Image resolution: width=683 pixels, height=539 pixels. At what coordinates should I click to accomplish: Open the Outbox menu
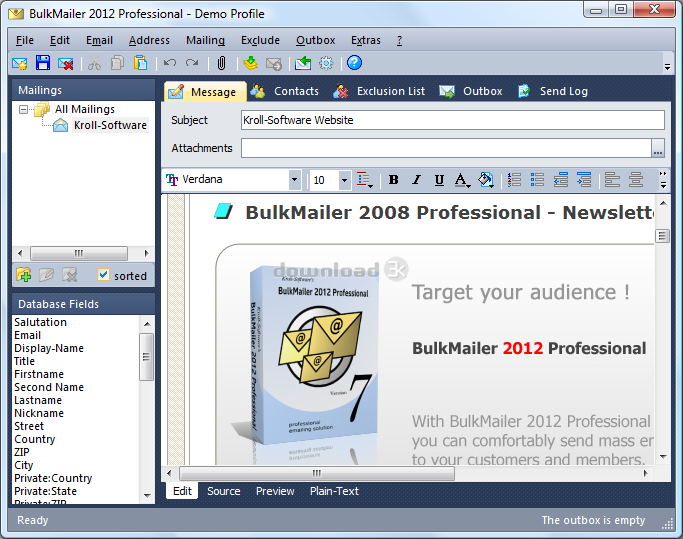click(316, 40)
